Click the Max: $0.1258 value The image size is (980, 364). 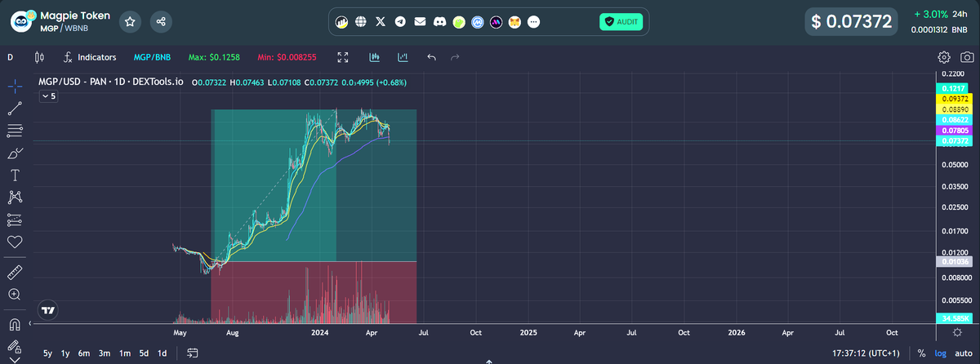point(215,57)
